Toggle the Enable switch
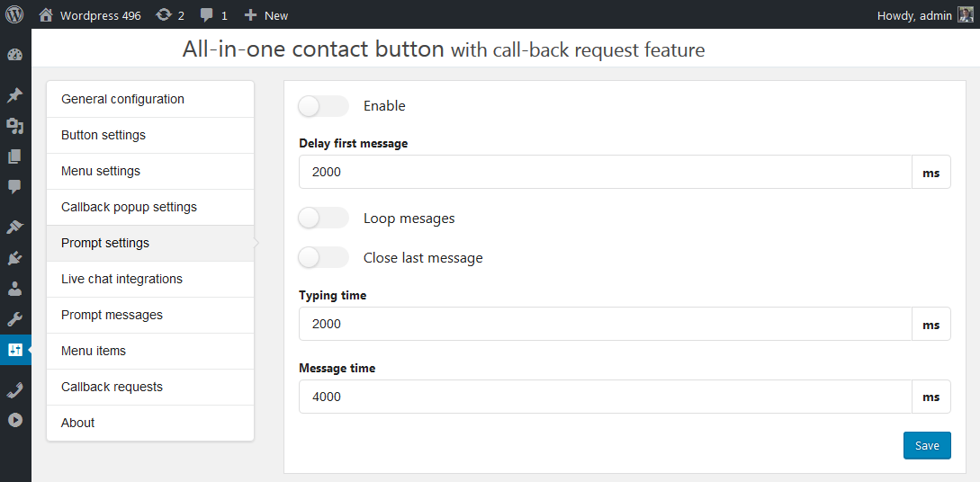Image resolution: width=980 pixels, height=482 pixels. 323,106
